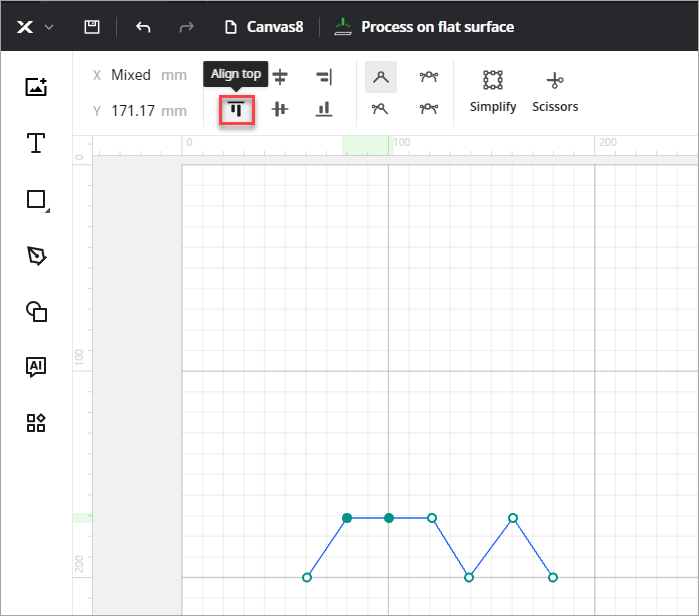
Task: Open the Rectangle tool flyout
Action: pos(37,200)
